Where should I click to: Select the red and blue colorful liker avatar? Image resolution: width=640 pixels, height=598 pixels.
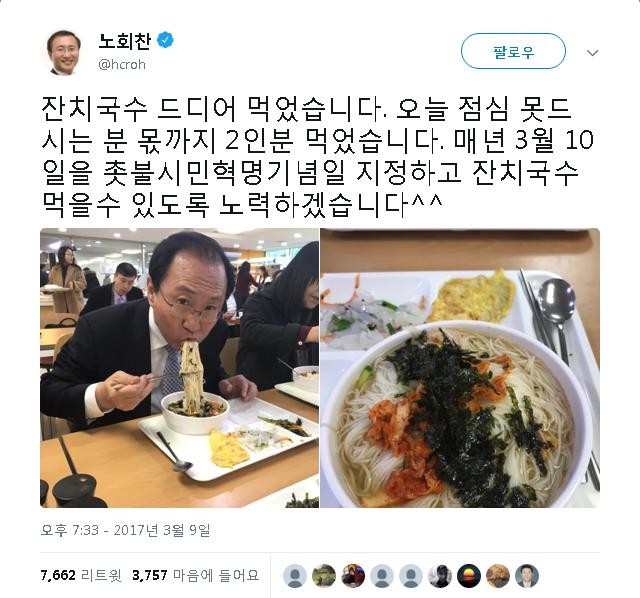tap(353, 576)
